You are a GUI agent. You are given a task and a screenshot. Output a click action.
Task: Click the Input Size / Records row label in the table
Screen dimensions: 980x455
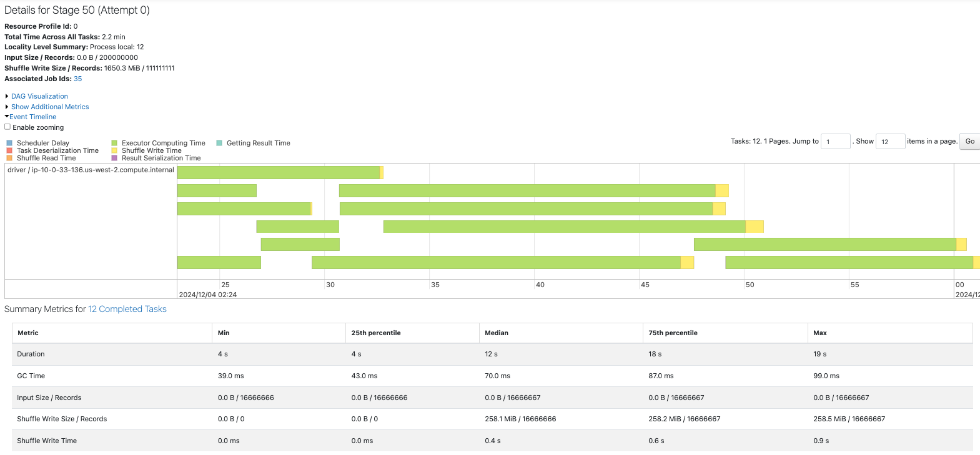[49, 398]
